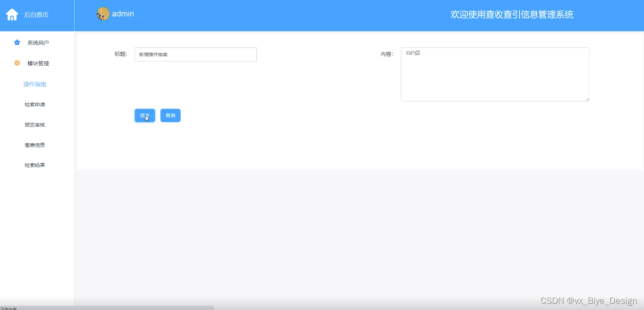Screen dimensions: 644x310
Task: Focus the 内容 textarea
Action: (495, 74)
